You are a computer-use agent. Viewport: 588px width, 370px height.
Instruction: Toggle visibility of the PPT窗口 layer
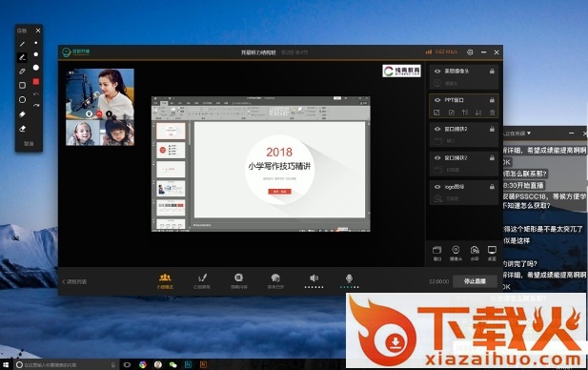(437, 100)
